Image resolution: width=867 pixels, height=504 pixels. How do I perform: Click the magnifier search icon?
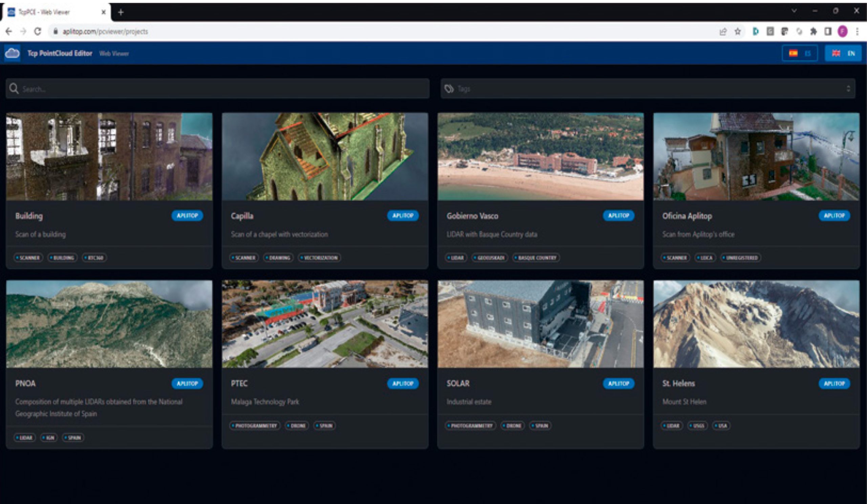pyautogui.click(x=14, y=89)
